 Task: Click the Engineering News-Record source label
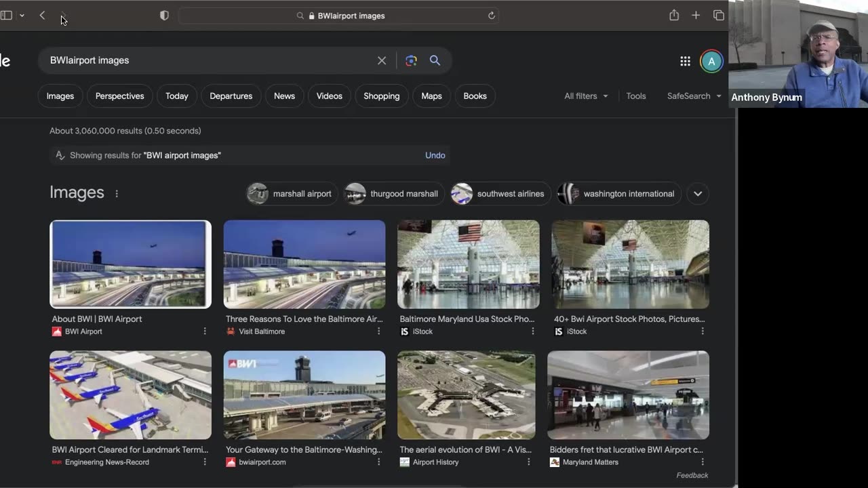point(107,462)
